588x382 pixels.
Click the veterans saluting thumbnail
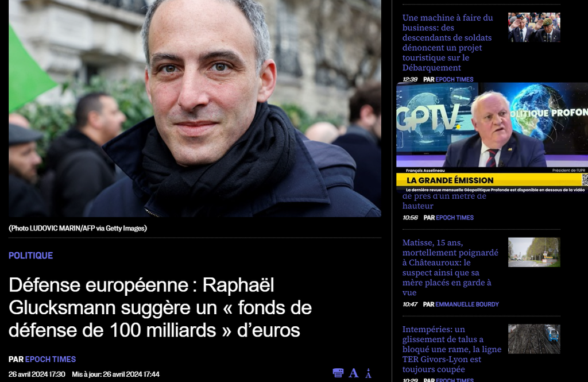(x=534, y=28)
